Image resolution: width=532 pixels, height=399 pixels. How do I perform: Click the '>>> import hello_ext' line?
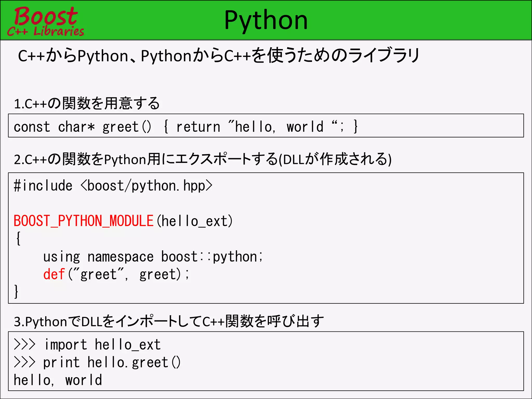[87, 345]
